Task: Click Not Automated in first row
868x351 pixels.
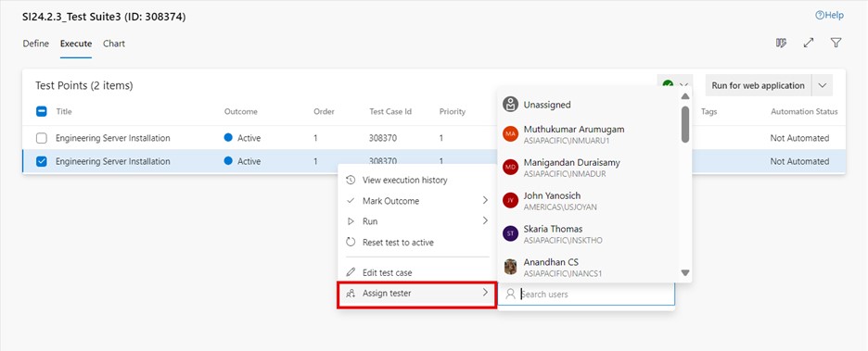Action: tap(799, 138)
